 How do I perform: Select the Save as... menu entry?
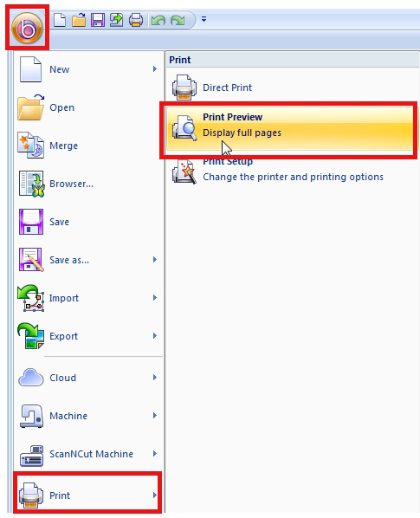click(69, 260)
